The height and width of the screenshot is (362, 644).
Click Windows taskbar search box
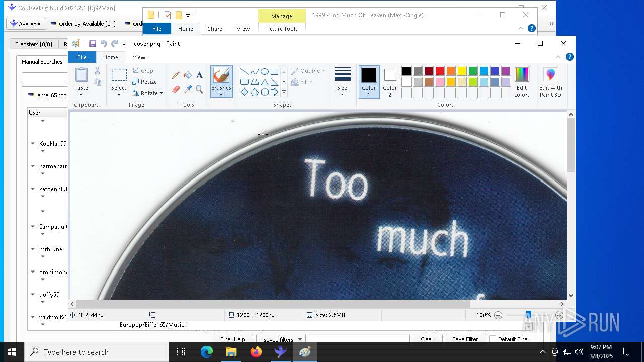point(97,352)
